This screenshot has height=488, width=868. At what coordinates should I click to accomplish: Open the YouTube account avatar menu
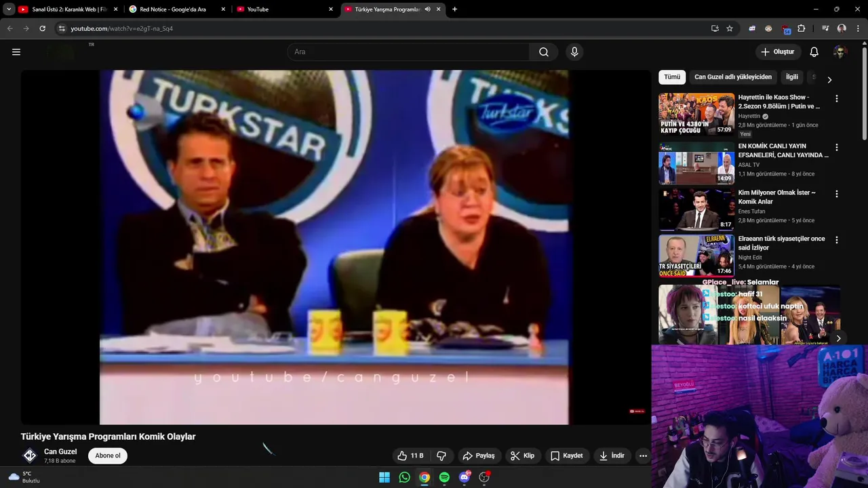coord(840,52)
